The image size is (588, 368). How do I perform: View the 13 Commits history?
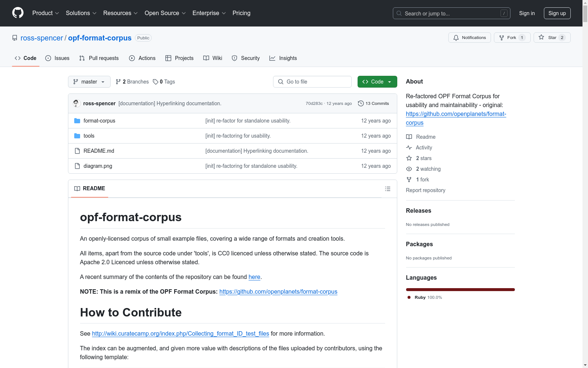click(373, 103)
